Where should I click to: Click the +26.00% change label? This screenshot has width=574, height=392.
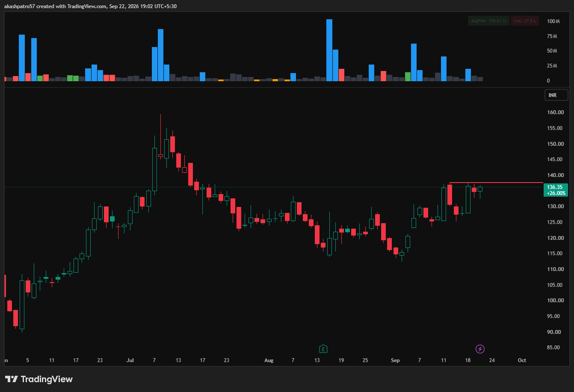(556, 193)
